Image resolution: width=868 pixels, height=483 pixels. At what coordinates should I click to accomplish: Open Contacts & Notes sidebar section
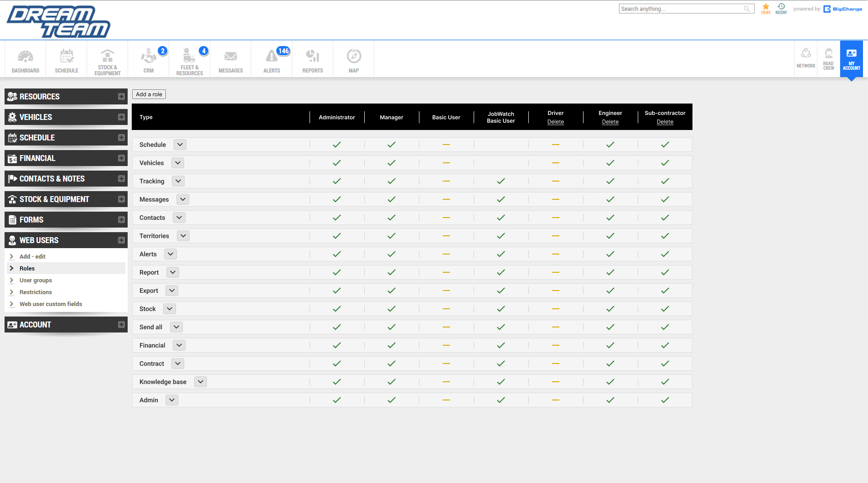66,179
